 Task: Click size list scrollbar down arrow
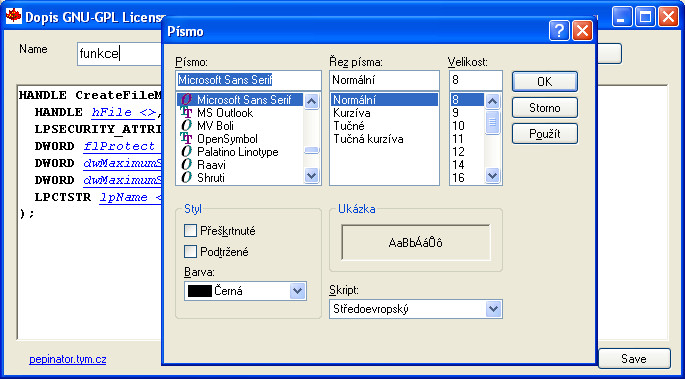492,176
